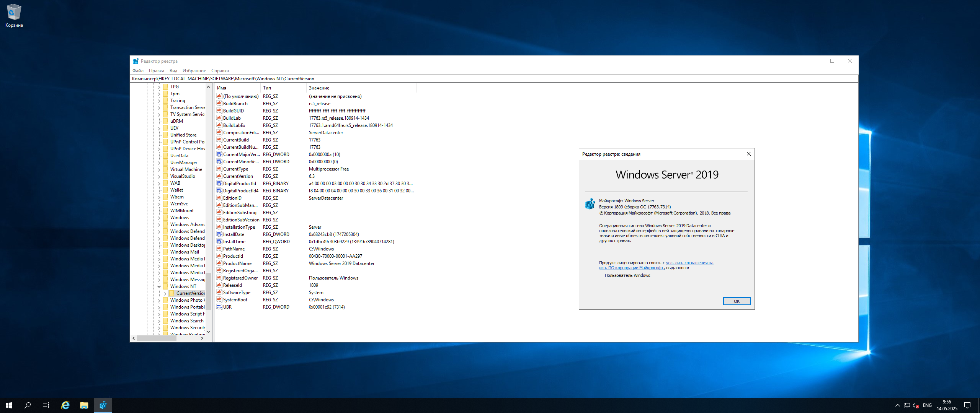Select the ProductName string value icon
The width and height of the screenshot is (980, 413).
pyautogui.click(x=219, y=263)
